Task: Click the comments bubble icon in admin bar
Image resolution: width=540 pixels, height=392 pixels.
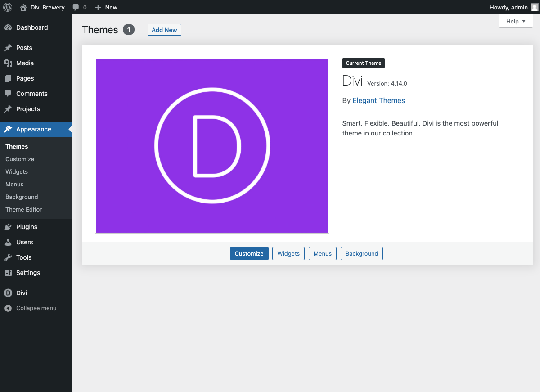Action: (x=76, y=7)
